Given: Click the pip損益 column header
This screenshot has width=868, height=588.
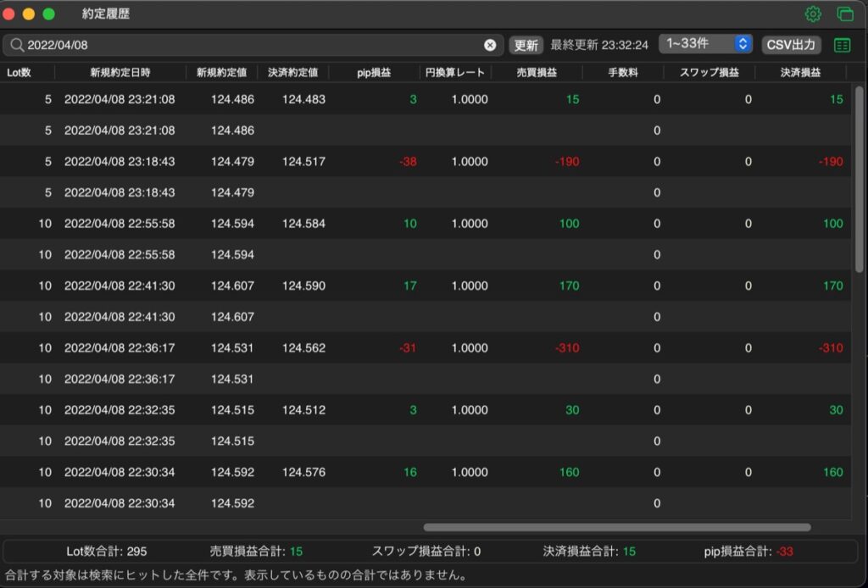Looking at the screenshot, I should 374,73.
